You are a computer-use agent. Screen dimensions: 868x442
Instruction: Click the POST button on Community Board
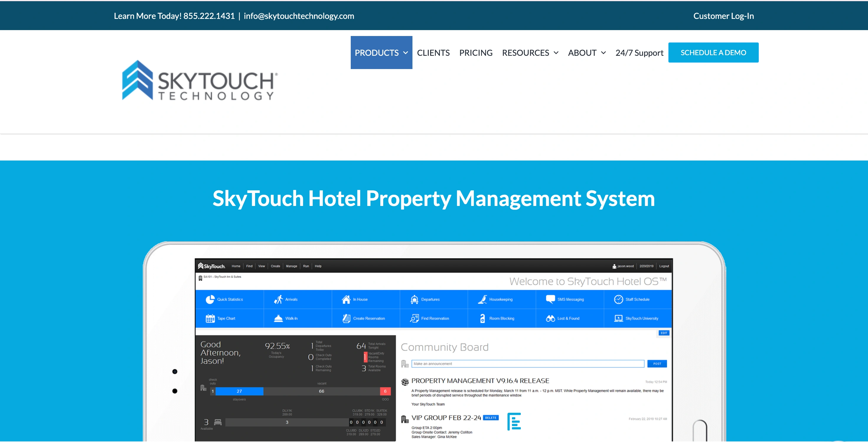tap(657, 364)
